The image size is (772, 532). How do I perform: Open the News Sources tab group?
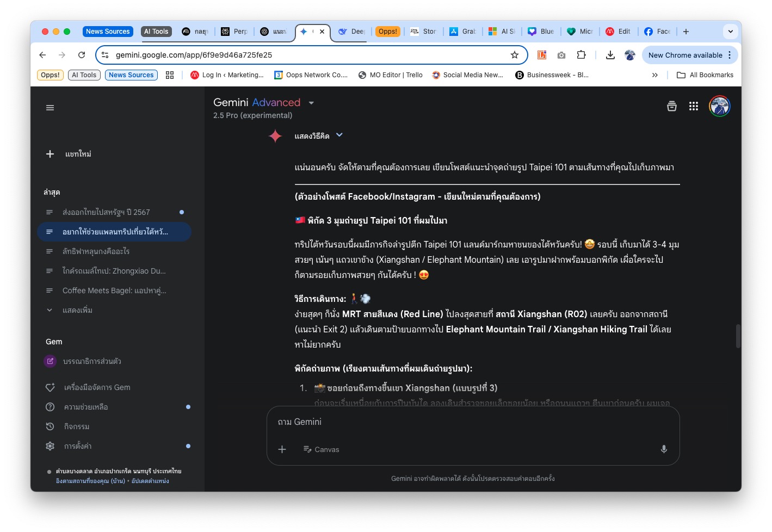pos(108,32)
